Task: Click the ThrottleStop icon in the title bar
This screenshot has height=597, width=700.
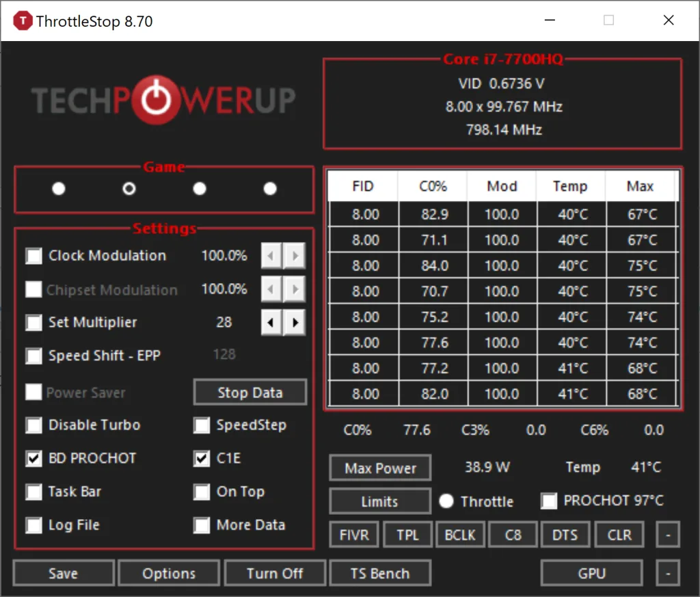Action: tap(23, 21)
